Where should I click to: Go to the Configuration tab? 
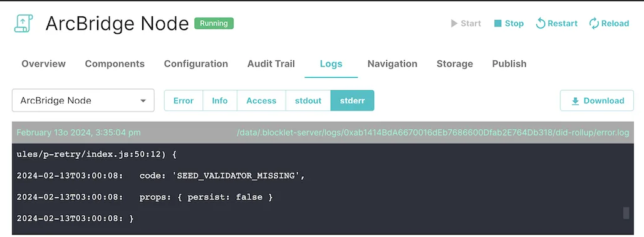tap(196, 64)
